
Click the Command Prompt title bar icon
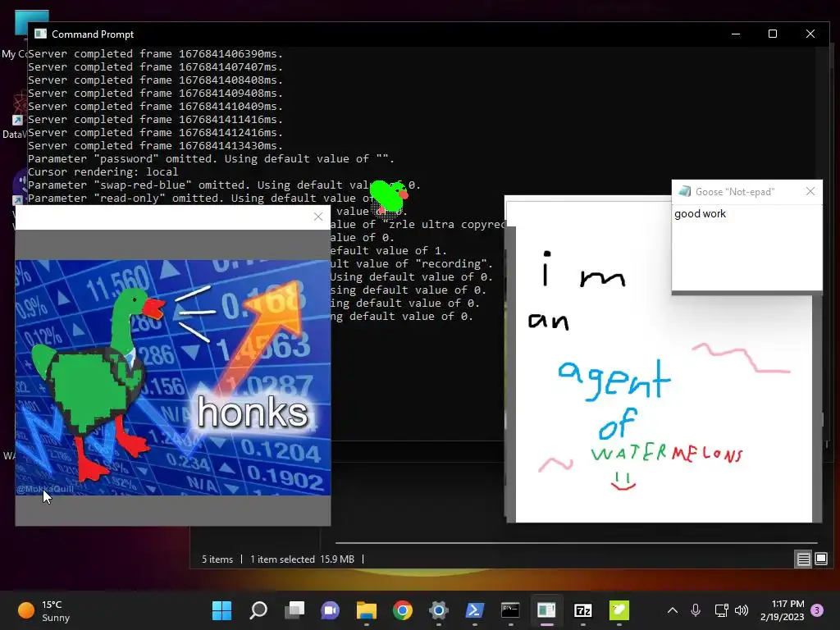point(41,34)
